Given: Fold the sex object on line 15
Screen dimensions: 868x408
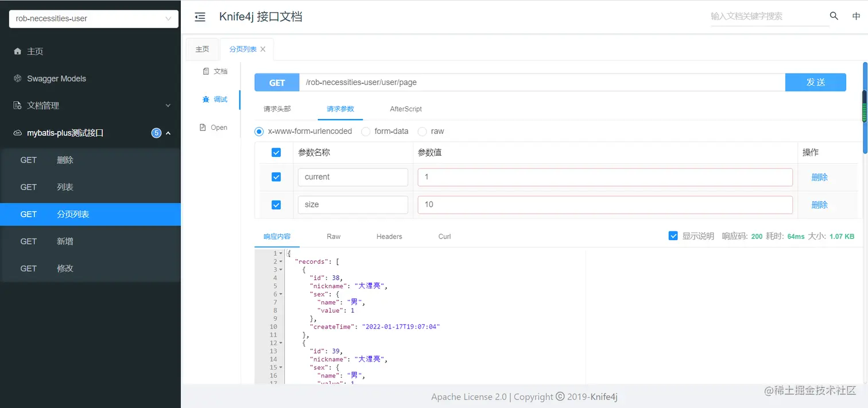Looking at the screenshot, I should pyautogui.click(x=281, y=367).
